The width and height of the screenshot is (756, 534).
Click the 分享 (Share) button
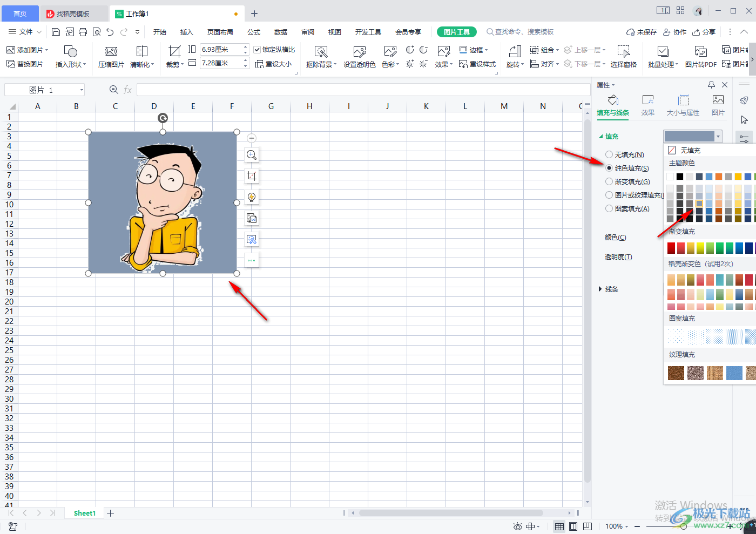(704, 32)
